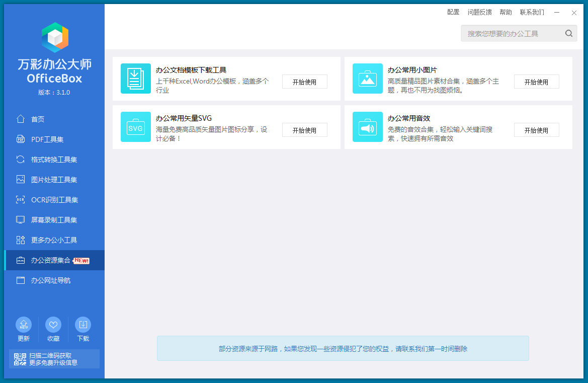Viewport: 588px width, 383px height.
Task: Click the document template download icon
Action: click(x=135, y=79)
